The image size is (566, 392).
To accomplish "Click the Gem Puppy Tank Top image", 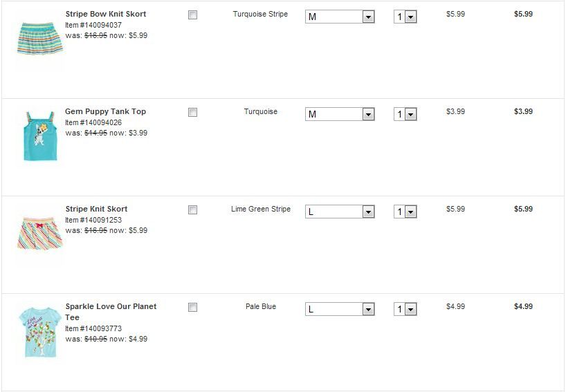I will [39, 136].
